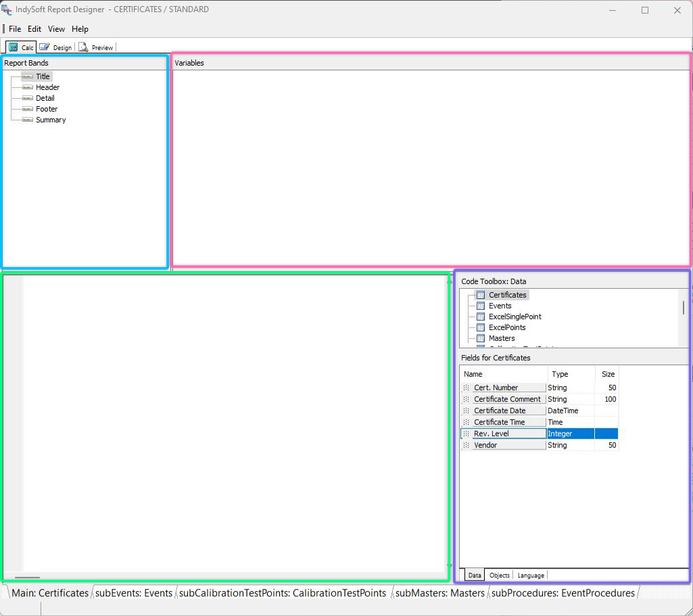Open the View menu
Viewport: 693px width, 616px height.
[56, 29]
